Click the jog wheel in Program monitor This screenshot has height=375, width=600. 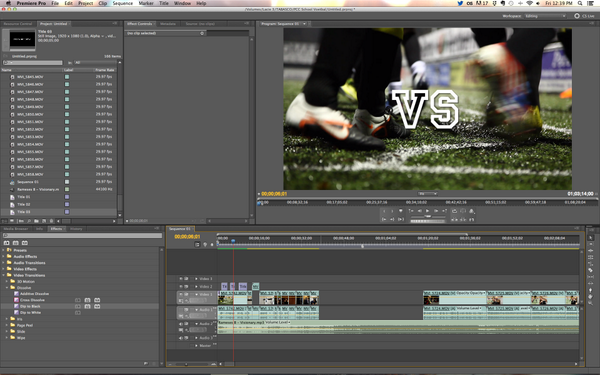point(428,221)
